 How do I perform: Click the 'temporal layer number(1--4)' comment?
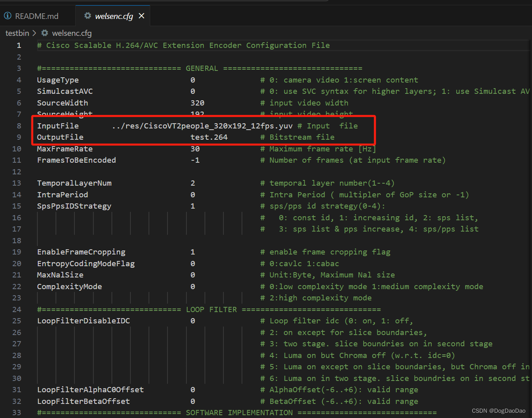point(327,183)
